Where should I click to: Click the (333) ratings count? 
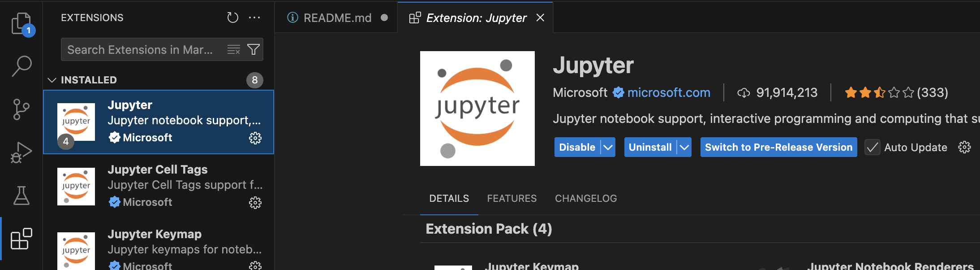933,92
